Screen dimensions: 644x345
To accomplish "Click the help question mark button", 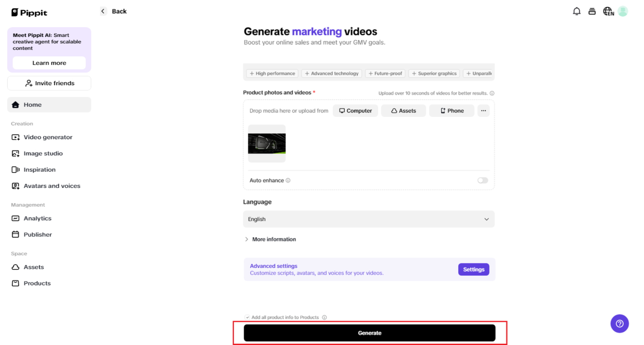I will coord(620,323).
